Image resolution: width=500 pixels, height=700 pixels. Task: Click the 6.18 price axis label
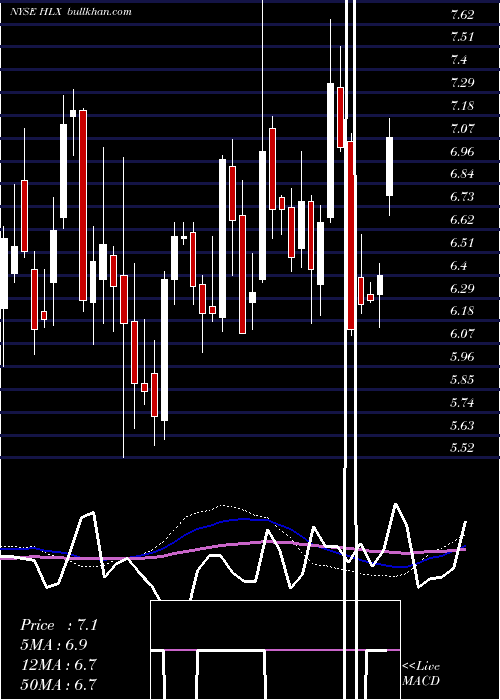(462, 311)
